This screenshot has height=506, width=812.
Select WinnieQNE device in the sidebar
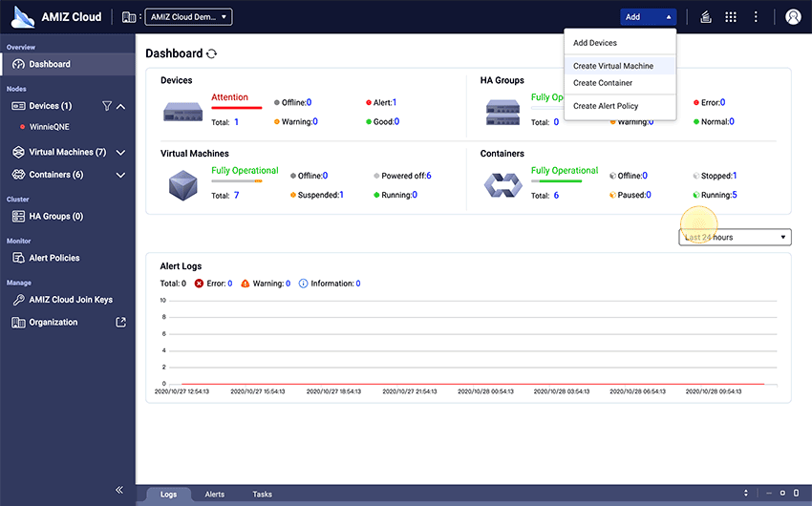[x=52, y=126]
